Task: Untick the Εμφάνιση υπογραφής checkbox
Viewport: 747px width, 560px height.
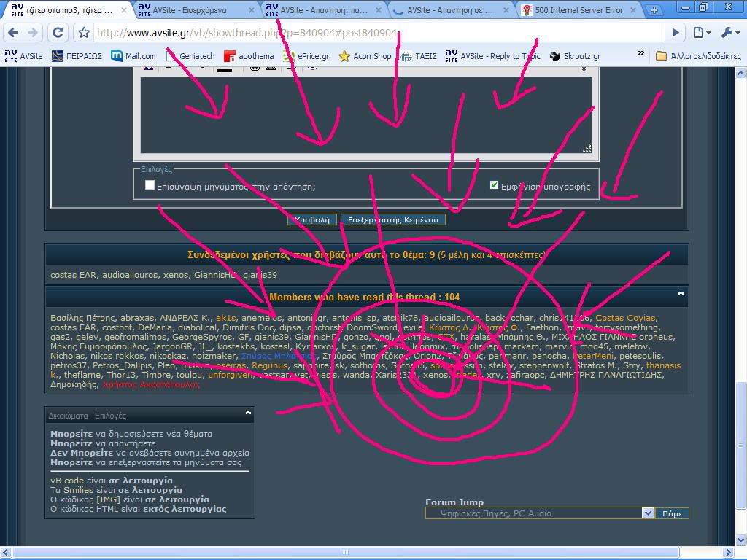Action: 494,184
